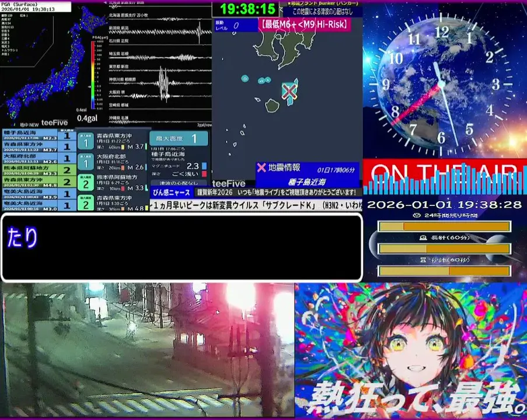Screen dimensions: 527x420
Task: Click the intensity 2 badge beside 熊本県阿蘇地方 6:29
Action: click(85, 183)
